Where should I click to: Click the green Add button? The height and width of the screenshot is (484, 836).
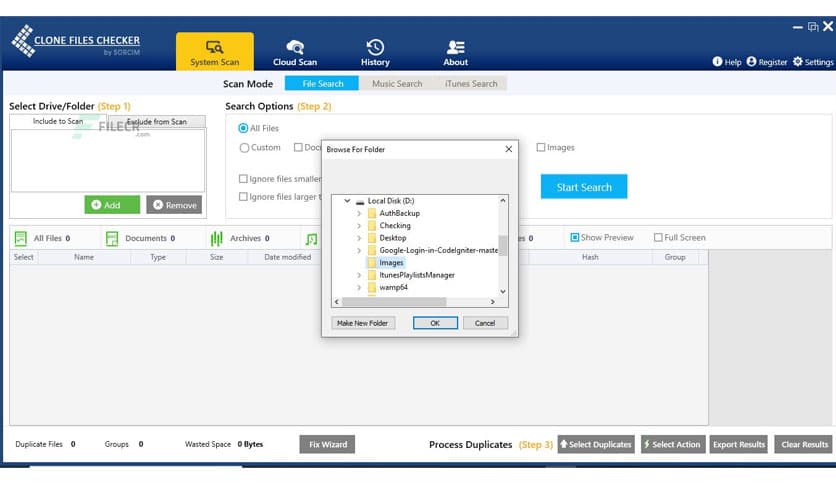point(112,205)
